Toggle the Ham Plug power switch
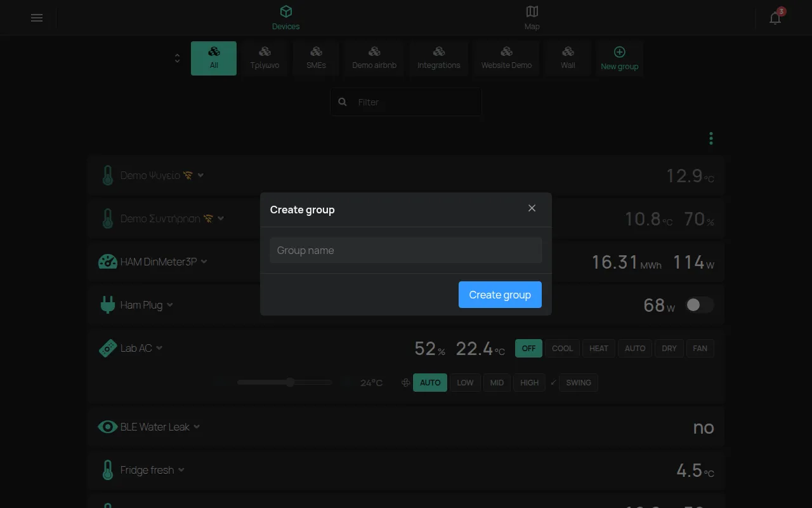Screen dimensions: 812x508 [700, 305]
